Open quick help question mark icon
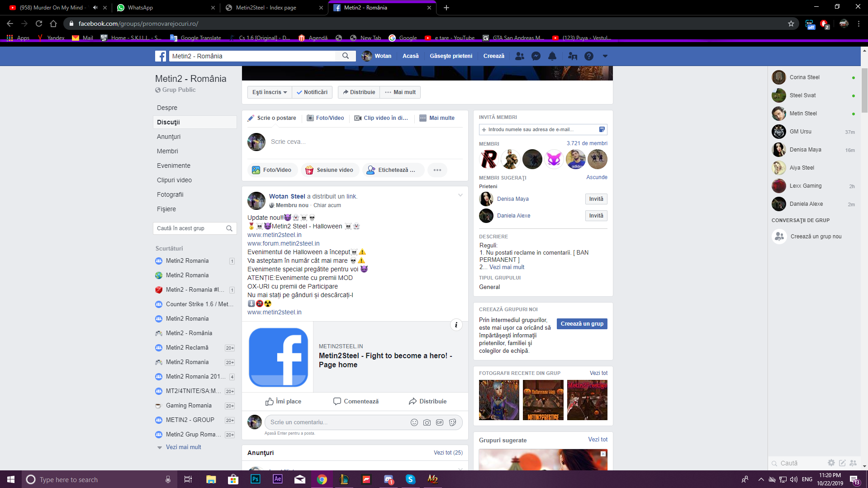This screenshot has height=488, width=868. click(x=588, y=56)
